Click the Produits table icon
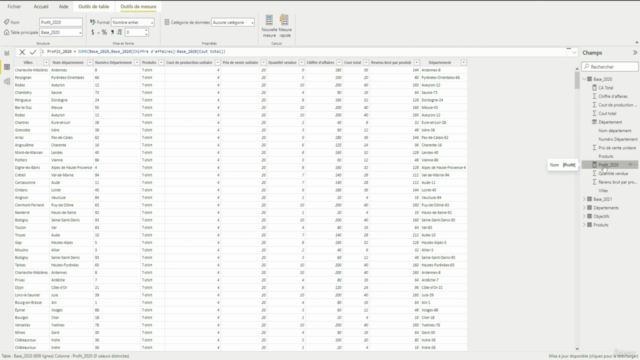Viewport: 640px width, 360px height. pyautogui.click(x=589, y=225)
